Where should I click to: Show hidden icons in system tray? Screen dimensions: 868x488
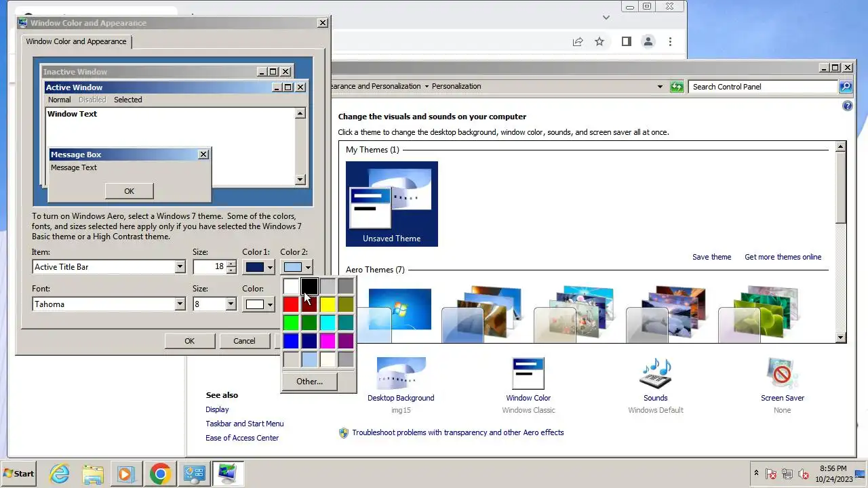756,473
